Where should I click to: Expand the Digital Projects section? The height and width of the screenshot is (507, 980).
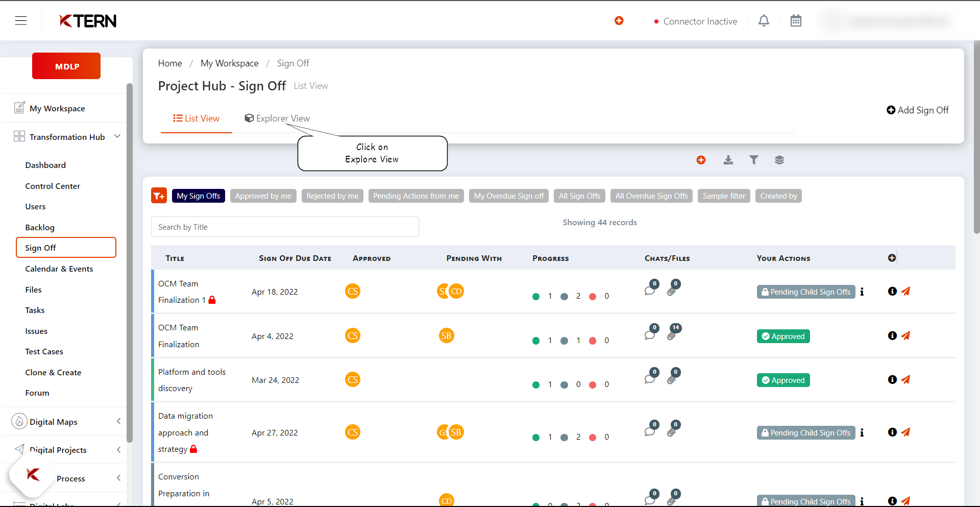118,450
